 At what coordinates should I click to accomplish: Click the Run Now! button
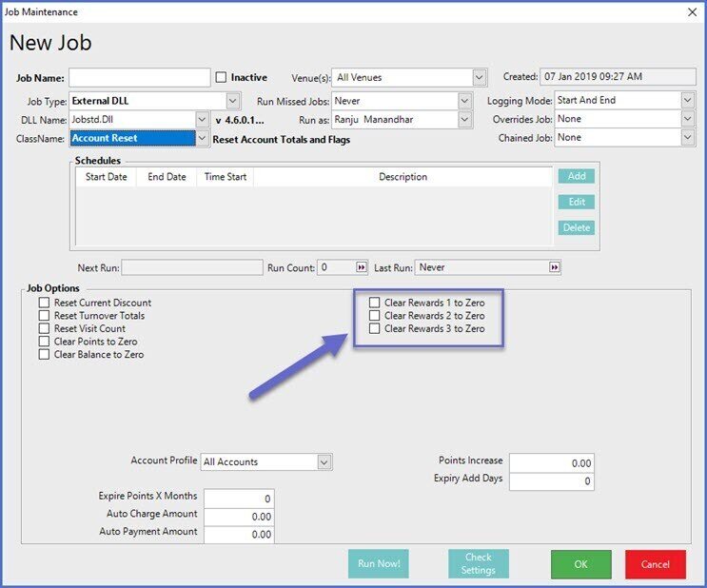(x=379, y=563)
